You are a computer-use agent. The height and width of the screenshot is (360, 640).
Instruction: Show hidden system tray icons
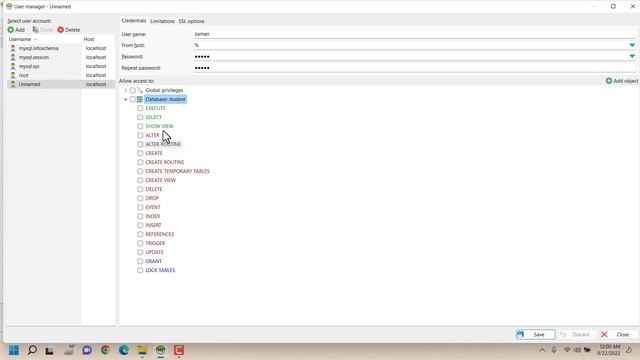542,350
